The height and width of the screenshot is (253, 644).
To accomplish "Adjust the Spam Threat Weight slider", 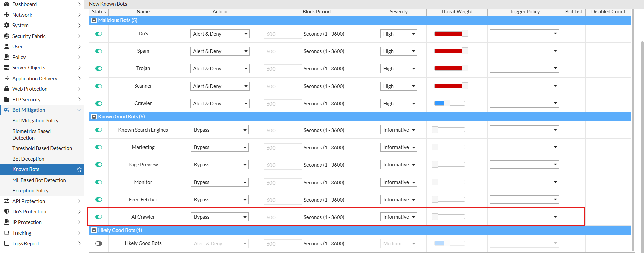I will click(465, 51).
